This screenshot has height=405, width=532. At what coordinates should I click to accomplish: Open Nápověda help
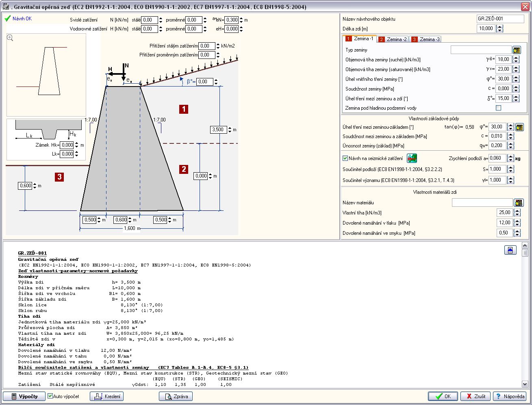[x=510, y=396]
